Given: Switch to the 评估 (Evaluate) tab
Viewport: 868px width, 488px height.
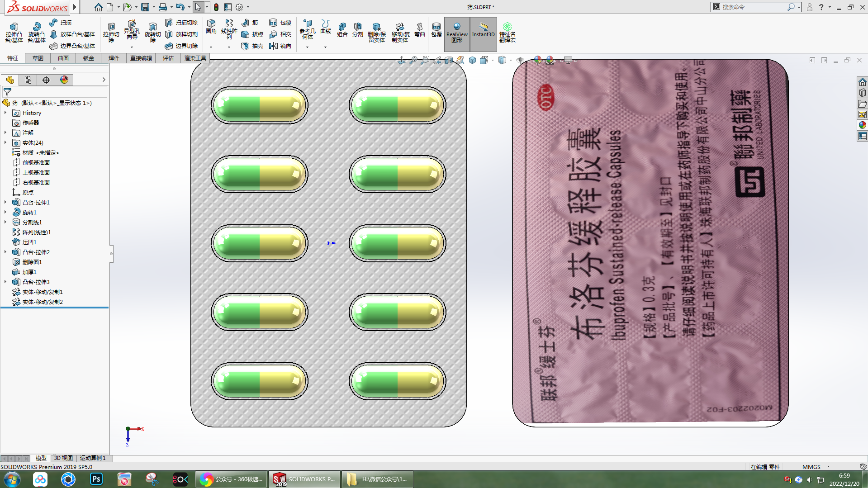Looking at the screenshot, I should 168,58.
